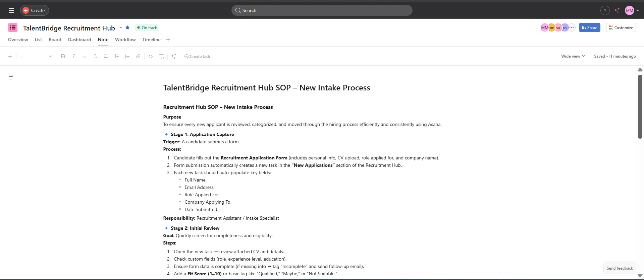Open the AI sparkle tool in toolbar
Image resolution: width=644 pixels, height=280 pixels.
173,56
